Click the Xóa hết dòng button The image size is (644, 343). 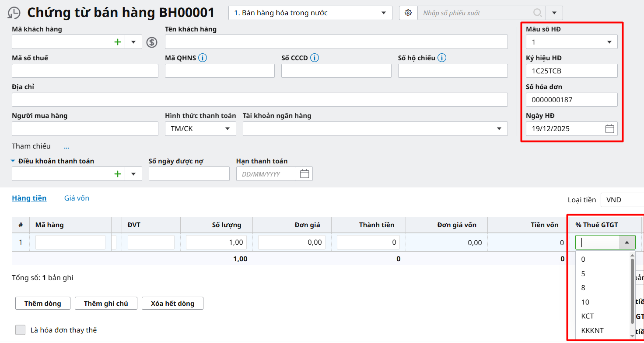[172, 303]
